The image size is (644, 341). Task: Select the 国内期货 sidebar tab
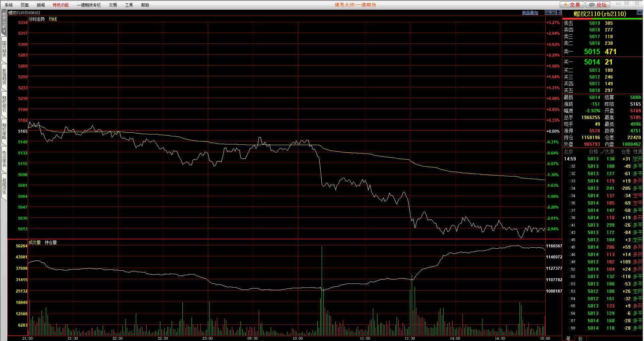[x=4, y=49]
